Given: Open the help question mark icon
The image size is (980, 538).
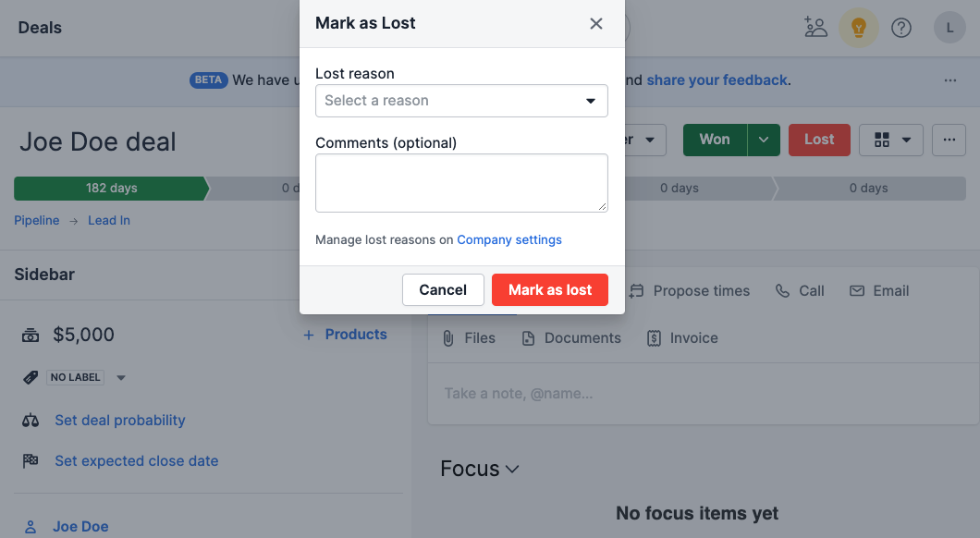Looking at the screenshot, I should coord(901,28).
